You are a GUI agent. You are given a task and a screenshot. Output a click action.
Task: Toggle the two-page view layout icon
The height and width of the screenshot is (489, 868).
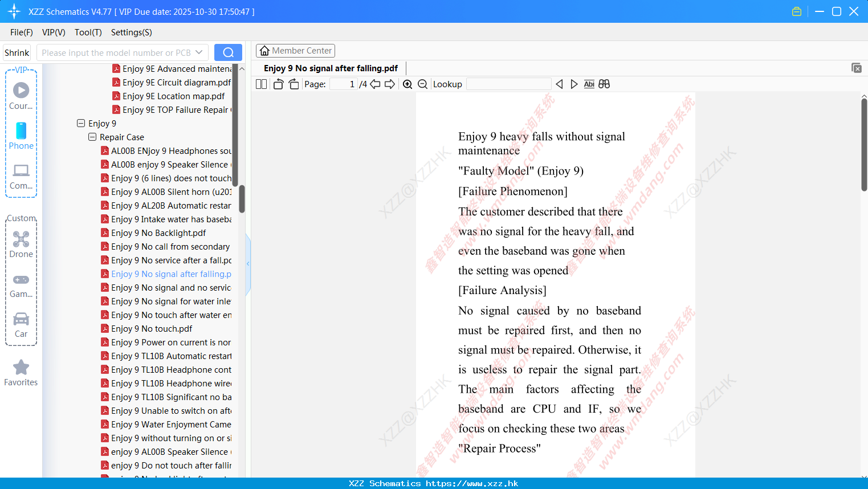(261, 84)
